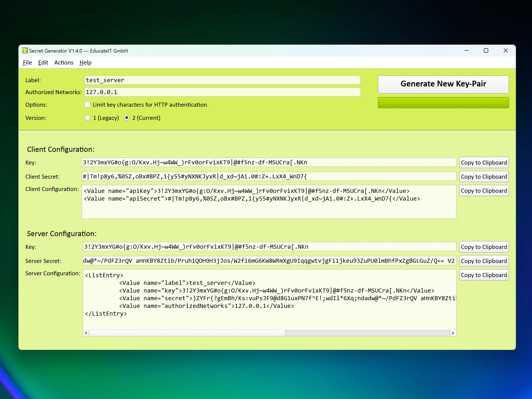Click the right scrollbar arrow in Server Configuration

(453, 333)
